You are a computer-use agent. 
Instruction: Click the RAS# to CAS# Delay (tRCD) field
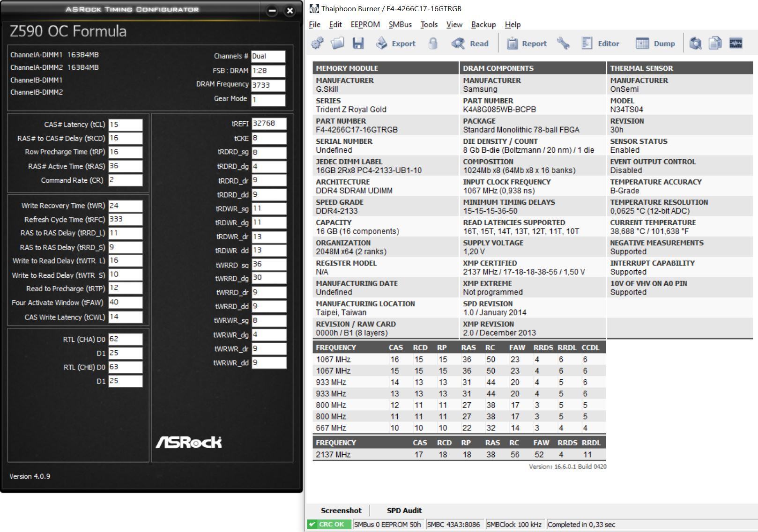tap(126, 138)
